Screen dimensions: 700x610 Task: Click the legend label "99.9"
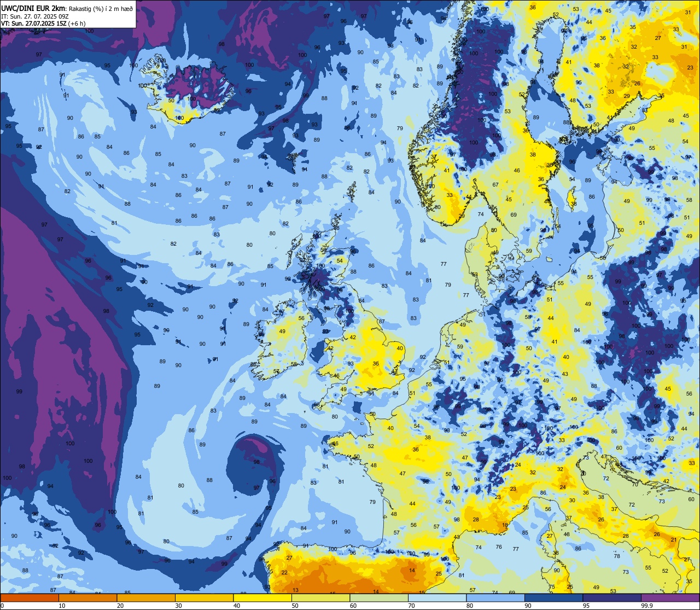[x=647, y=606]
